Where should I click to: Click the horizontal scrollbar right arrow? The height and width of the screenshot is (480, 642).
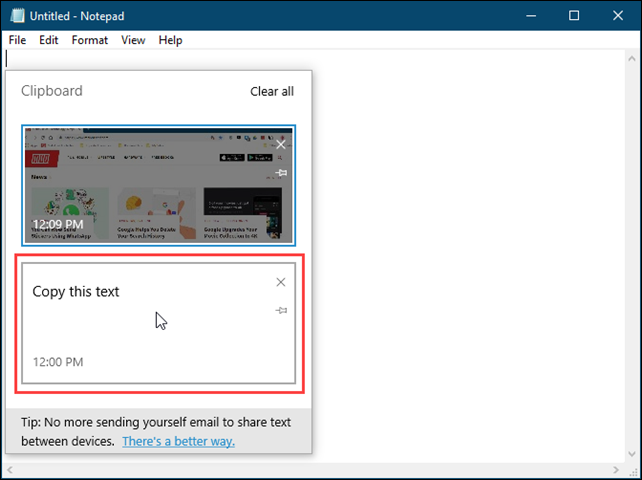(x=616, y=469)
